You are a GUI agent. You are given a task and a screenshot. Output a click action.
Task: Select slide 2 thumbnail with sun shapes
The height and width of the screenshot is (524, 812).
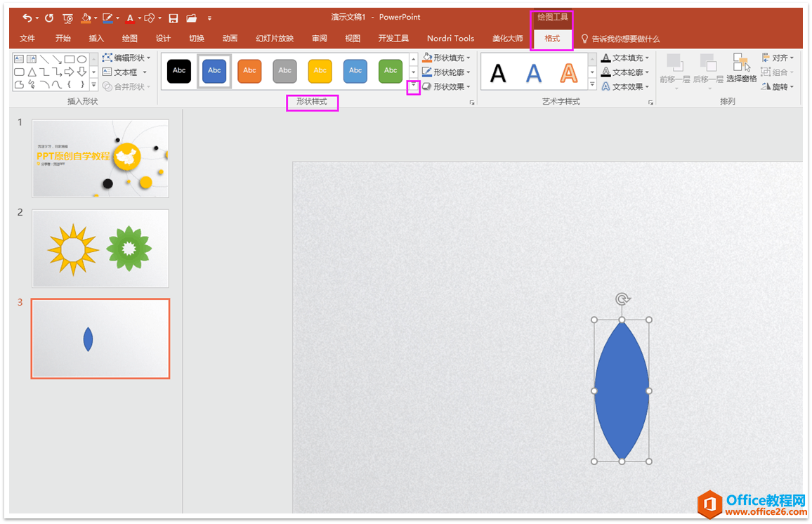[x=100, y=249]
